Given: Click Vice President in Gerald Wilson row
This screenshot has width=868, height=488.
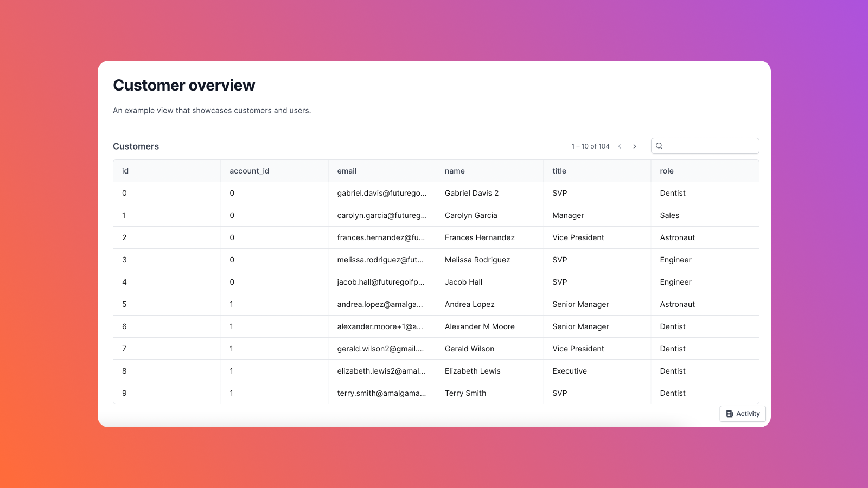Looking at the screenshot, I should 578,349.
